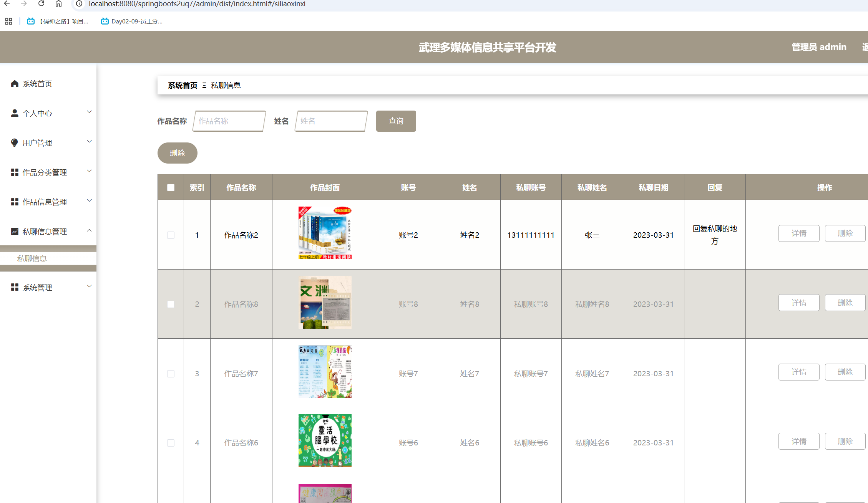Collapse the 私聊信息管理 chevron

89,230
